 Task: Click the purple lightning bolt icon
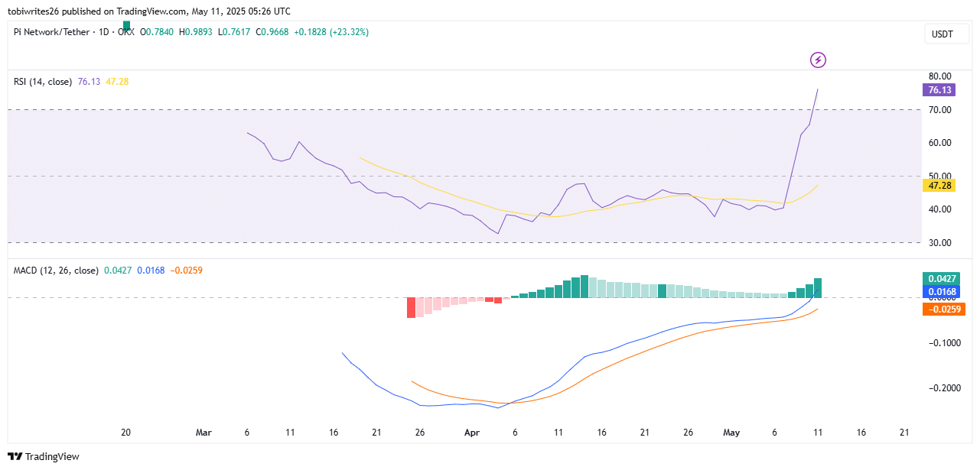[818, 60]
